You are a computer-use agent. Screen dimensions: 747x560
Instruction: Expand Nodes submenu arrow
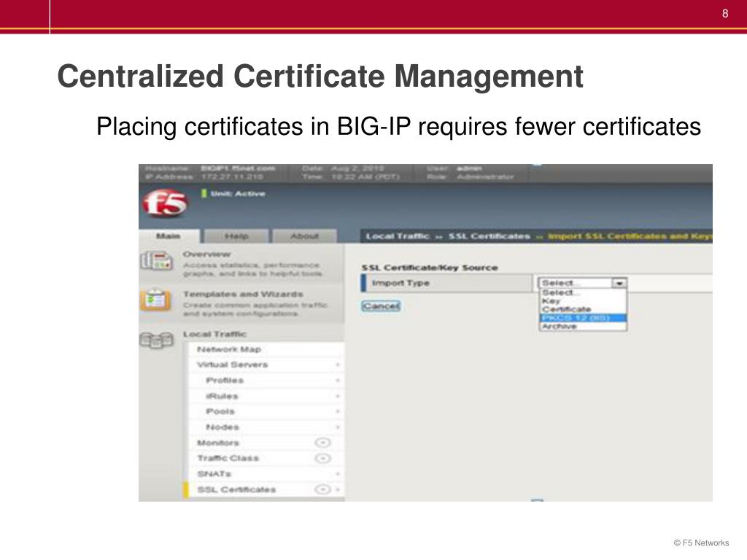[x=338, y=427]
